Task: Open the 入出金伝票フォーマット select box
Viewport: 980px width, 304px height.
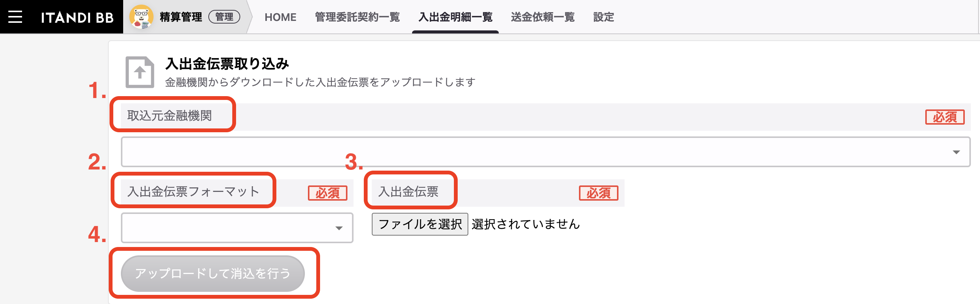Action: [x=237, y=228]
